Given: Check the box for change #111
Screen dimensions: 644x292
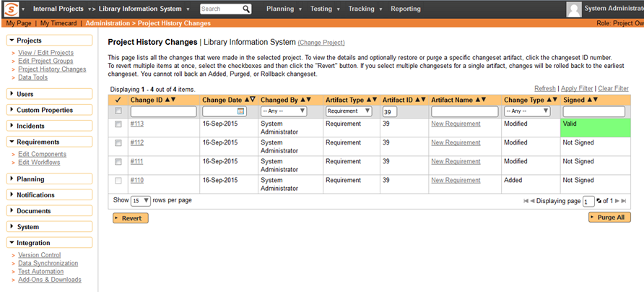Looking at the screenshot, I should (x=118, y=161).
